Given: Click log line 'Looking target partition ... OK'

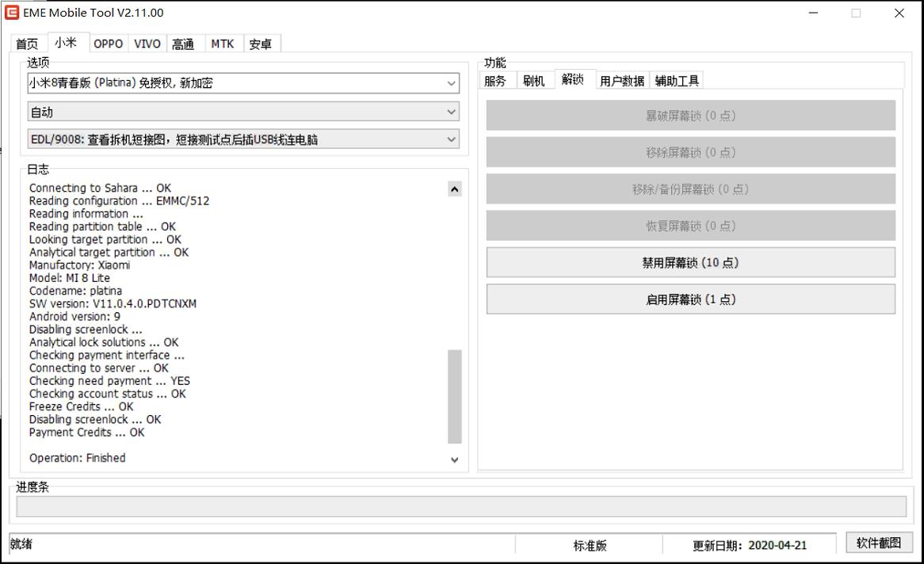Looking at the screenshot, I should pos(105,239).
